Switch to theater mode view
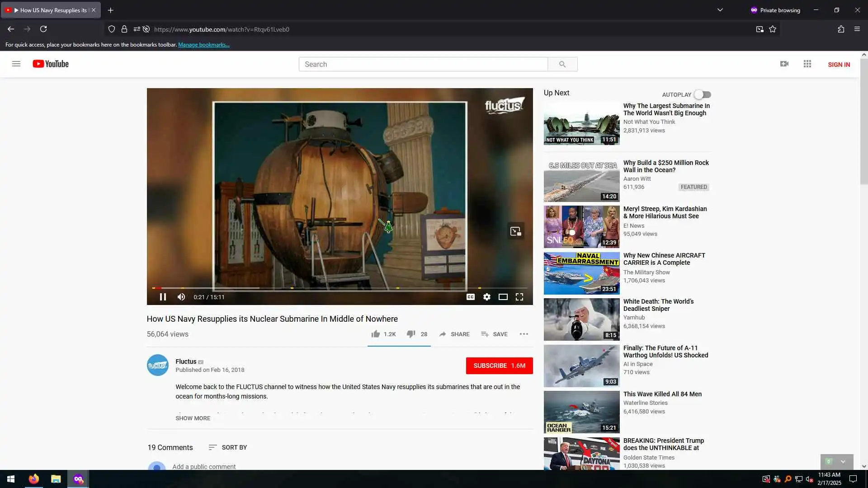 click(x=503, y=297)
